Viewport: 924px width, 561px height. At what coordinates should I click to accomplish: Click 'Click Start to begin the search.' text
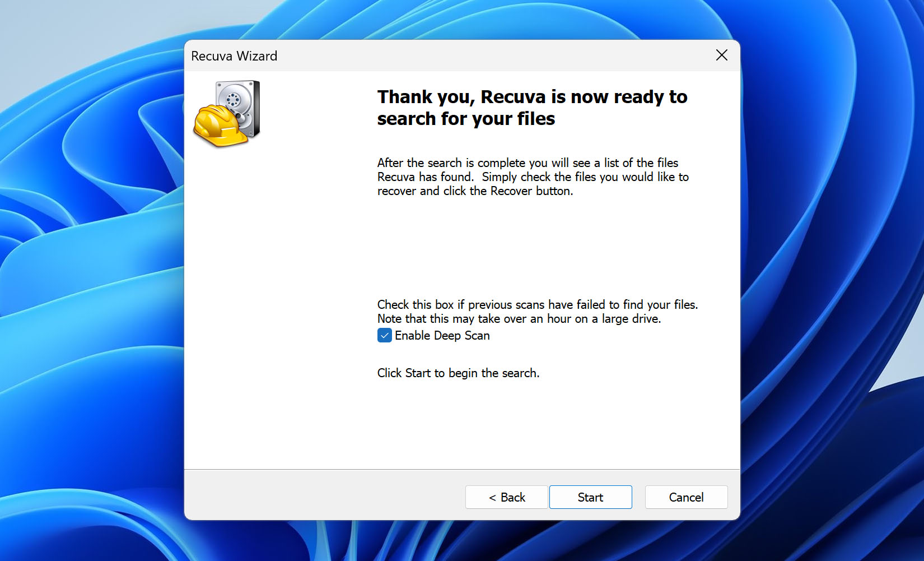click(x=458, y=373)
